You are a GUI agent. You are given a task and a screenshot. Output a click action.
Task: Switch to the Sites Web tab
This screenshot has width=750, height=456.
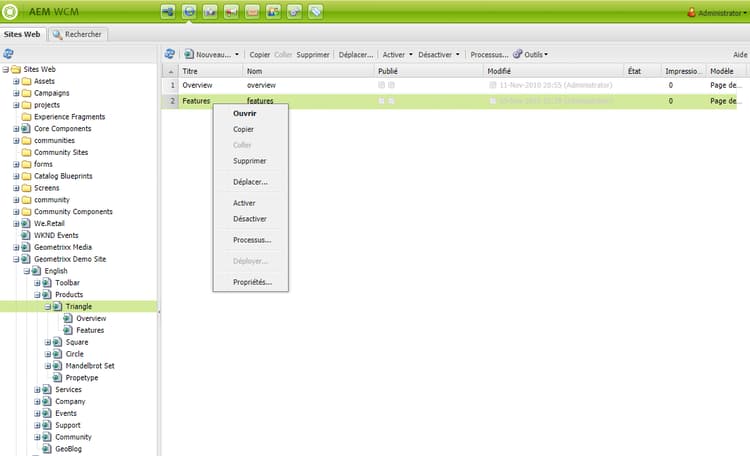pyautogui.click(x=22, y=34)
